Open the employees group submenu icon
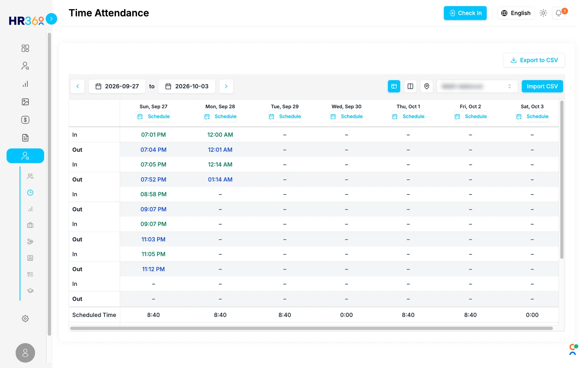Viewport: 588px width, 368px height. pyautogui.click(x=30, y=176)
